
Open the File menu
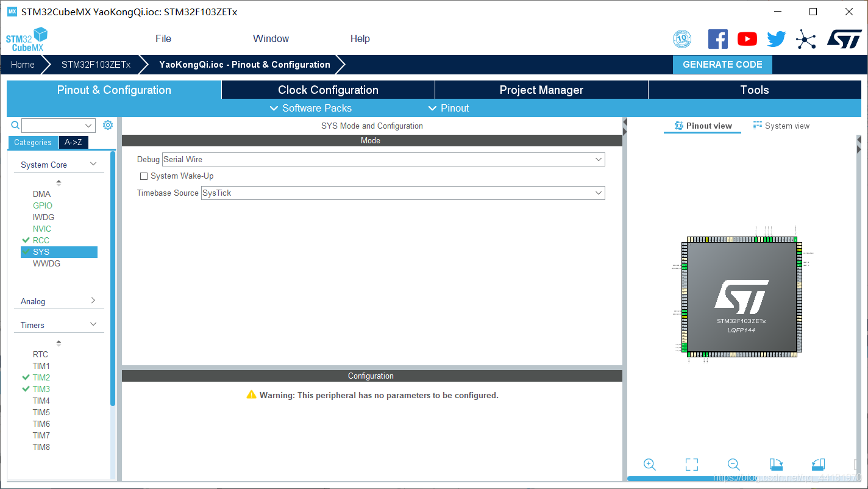pyautogui.click(x=163, y=38)
